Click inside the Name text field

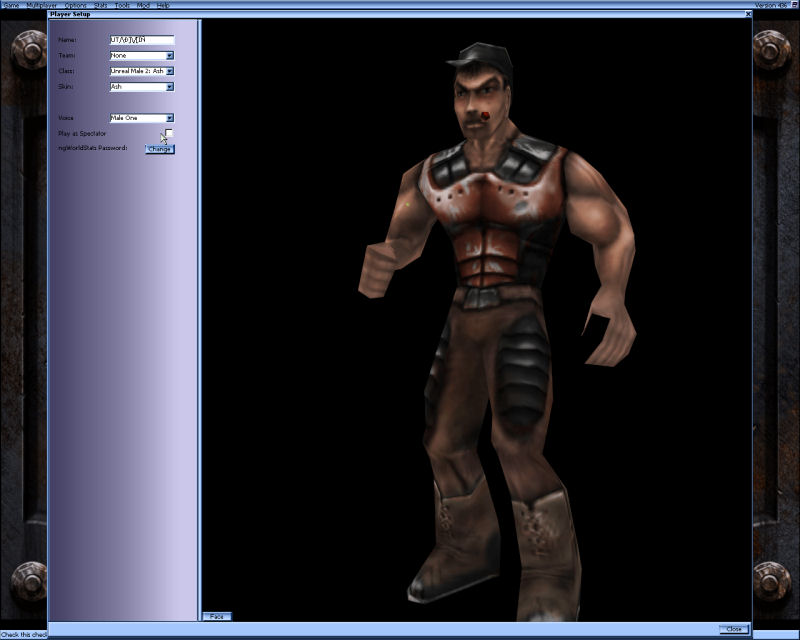[x=140, y=39]
